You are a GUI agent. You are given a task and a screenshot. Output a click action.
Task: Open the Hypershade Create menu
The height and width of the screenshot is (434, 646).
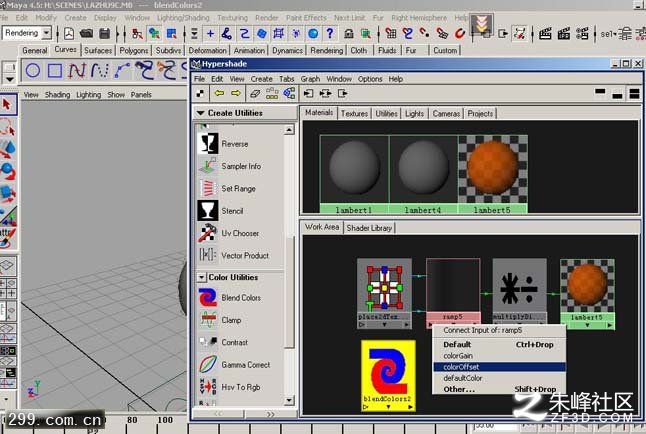pyautogui.click(x=262, y=79)
